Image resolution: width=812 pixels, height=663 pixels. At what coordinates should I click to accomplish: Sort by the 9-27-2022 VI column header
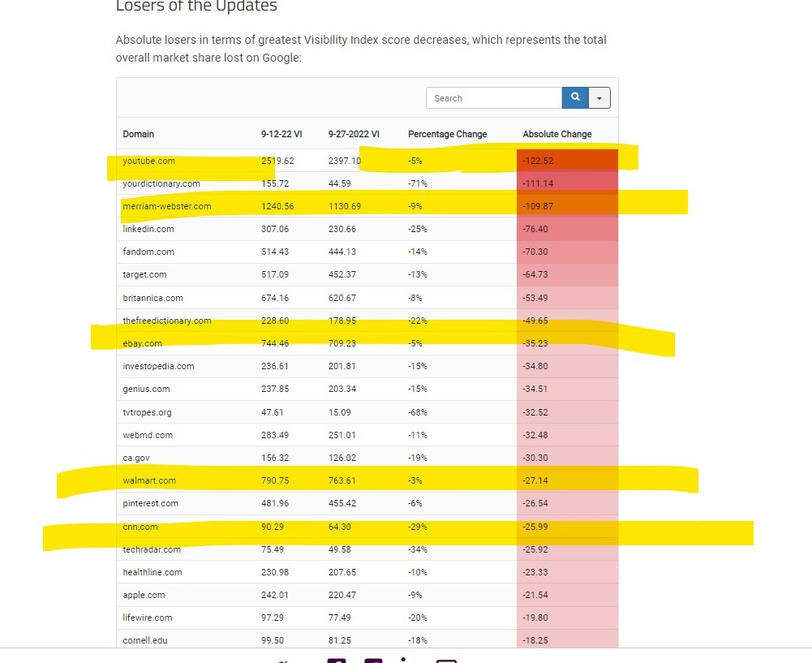354,134
